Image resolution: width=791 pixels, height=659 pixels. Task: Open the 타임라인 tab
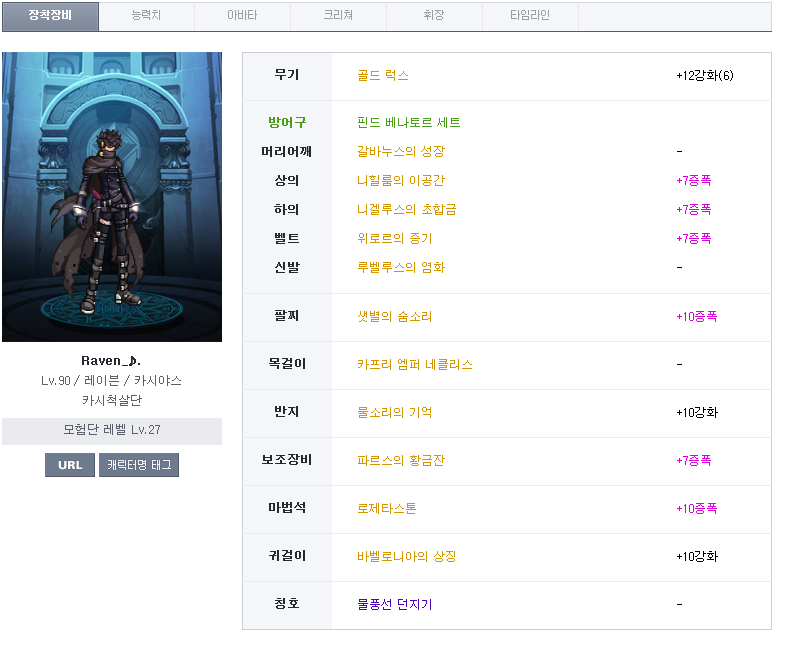(x=530, y=16)
